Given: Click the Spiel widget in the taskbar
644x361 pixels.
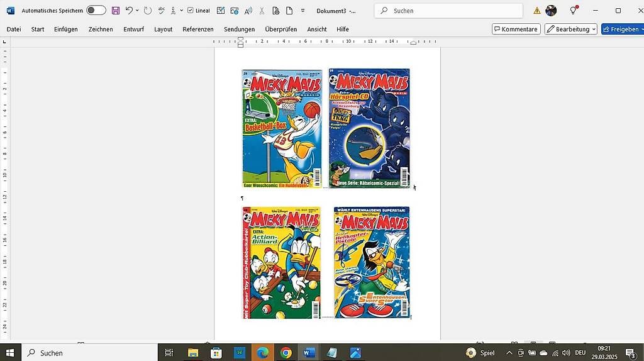Looking at the screenshot, I should (480, 353).
